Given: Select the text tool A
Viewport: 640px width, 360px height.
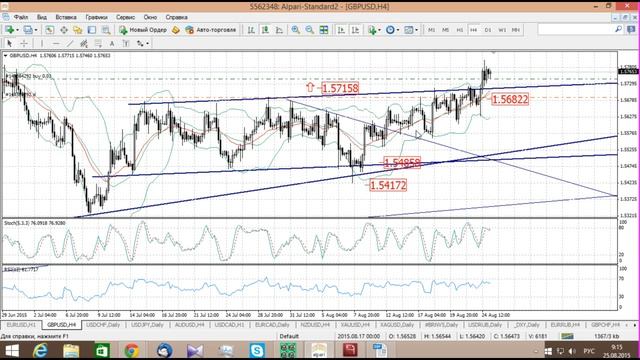Looking at the screenshot, I should [112, 43].
